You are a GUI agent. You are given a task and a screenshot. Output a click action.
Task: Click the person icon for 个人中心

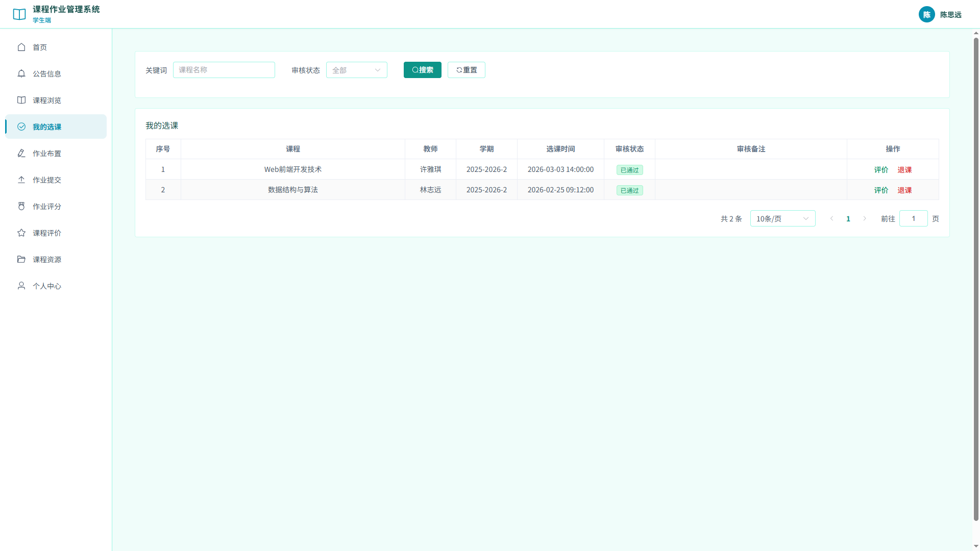pos(21,286)
